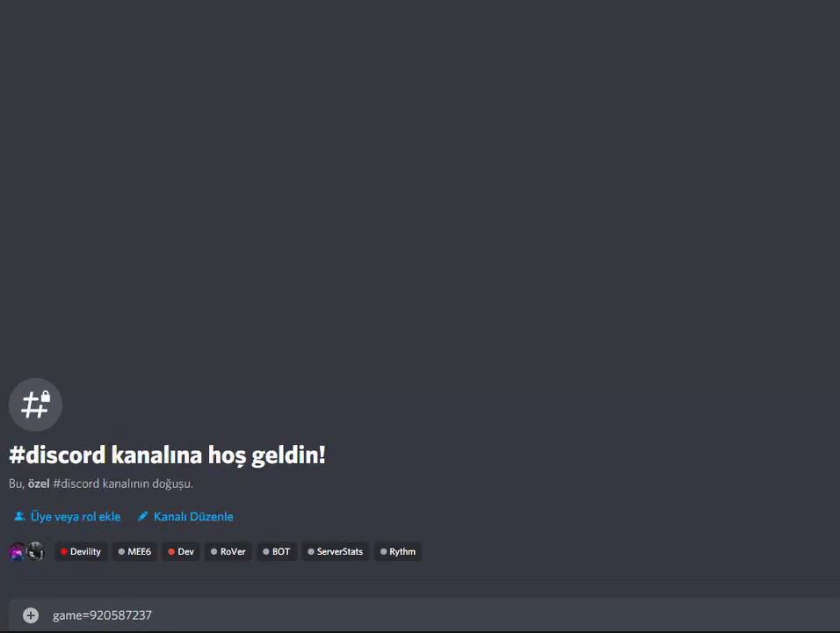Select the MEE6 role chip
The width and height of the screenshot is (840, 633).
134,551
